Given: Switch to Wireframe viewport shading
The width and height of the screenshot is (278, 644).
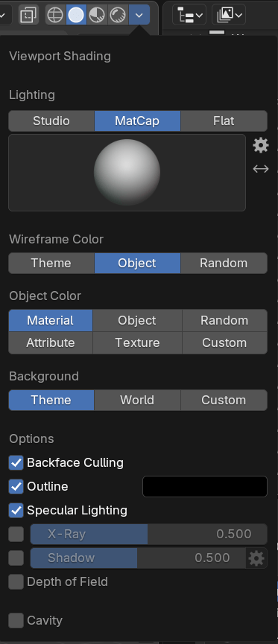Looking at the screenshot, I should 55,15.
